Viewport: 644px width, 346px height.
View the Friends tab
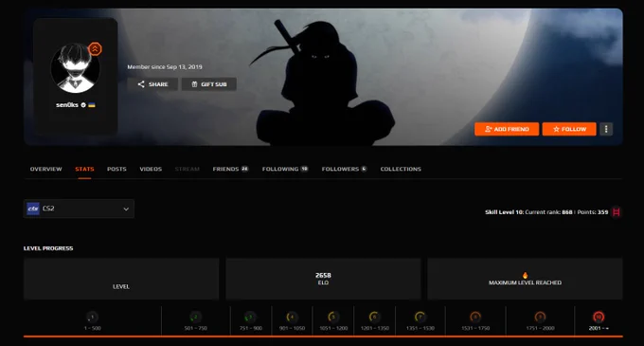[x=230, y=169]
